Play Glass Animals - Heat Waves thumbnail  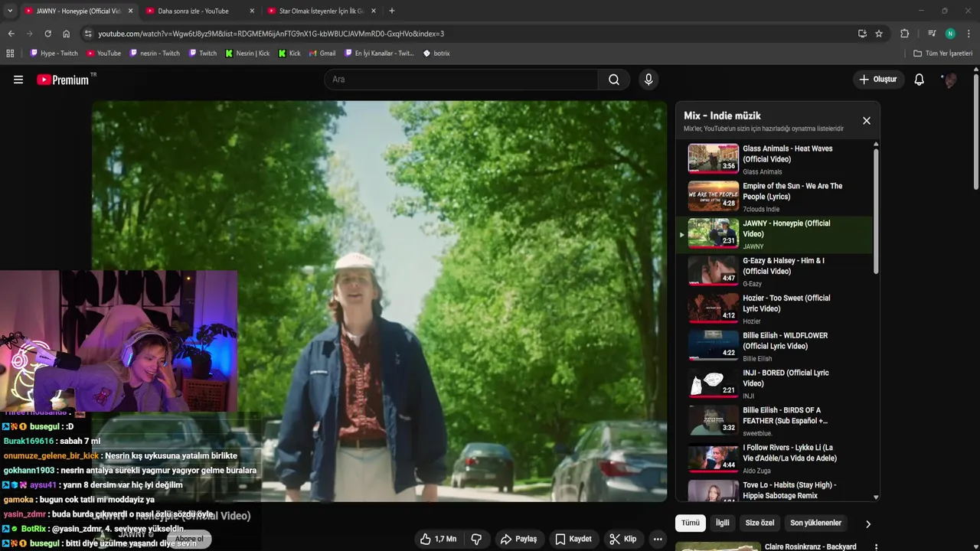(x=714, y=158)
